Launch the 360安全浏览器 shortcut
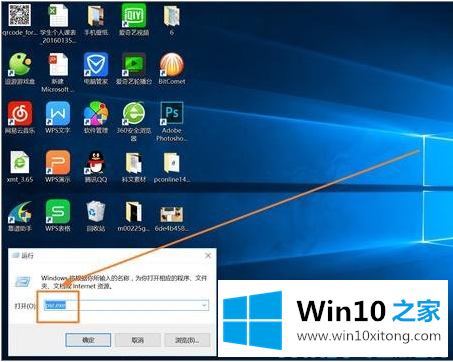Viewport: 453px width, 362px height. coord(134,121)
